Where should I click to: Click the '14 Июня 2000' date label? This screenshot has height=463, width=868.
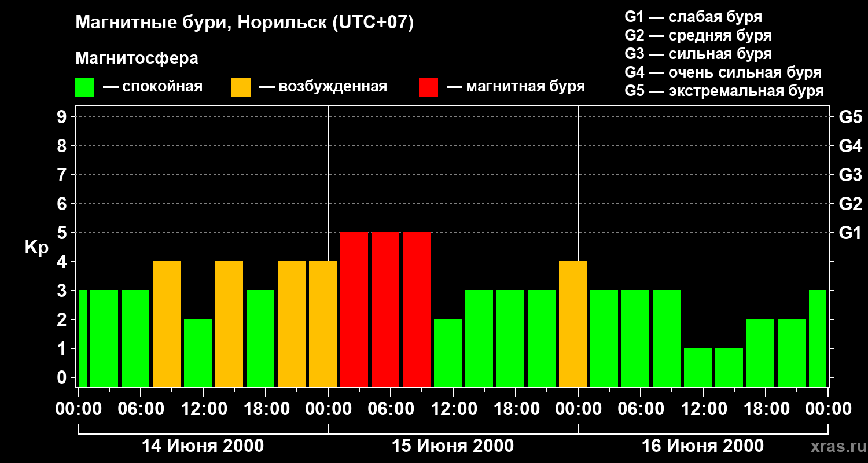tap(203, 446)
